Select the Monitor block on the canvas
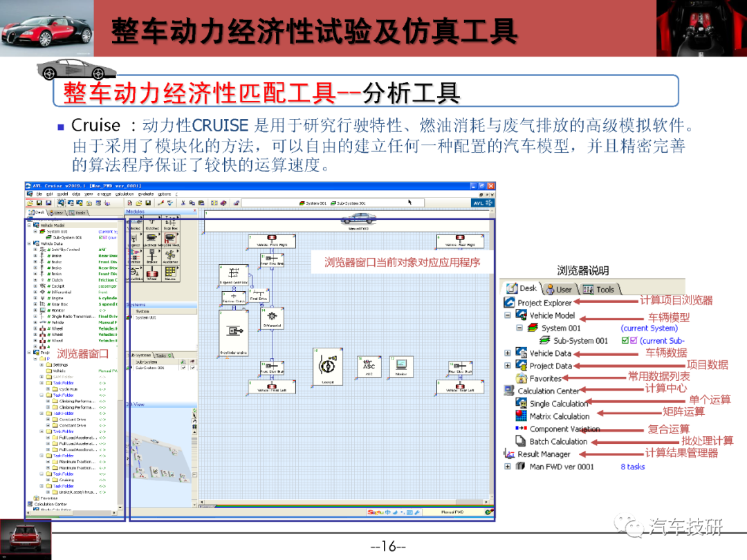Screen dimensions: 747x560 click(x=401, y=366)
